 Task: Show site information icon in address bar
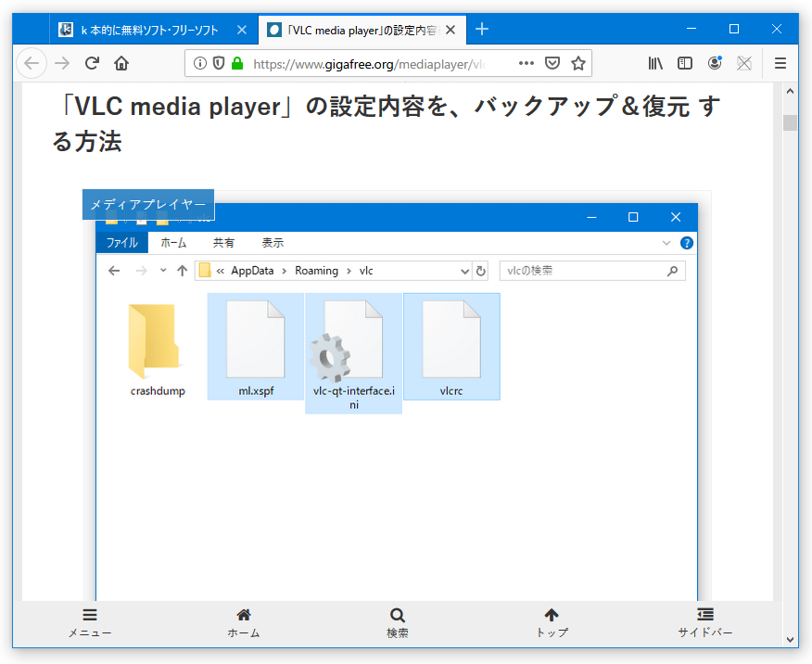(200, 63)
